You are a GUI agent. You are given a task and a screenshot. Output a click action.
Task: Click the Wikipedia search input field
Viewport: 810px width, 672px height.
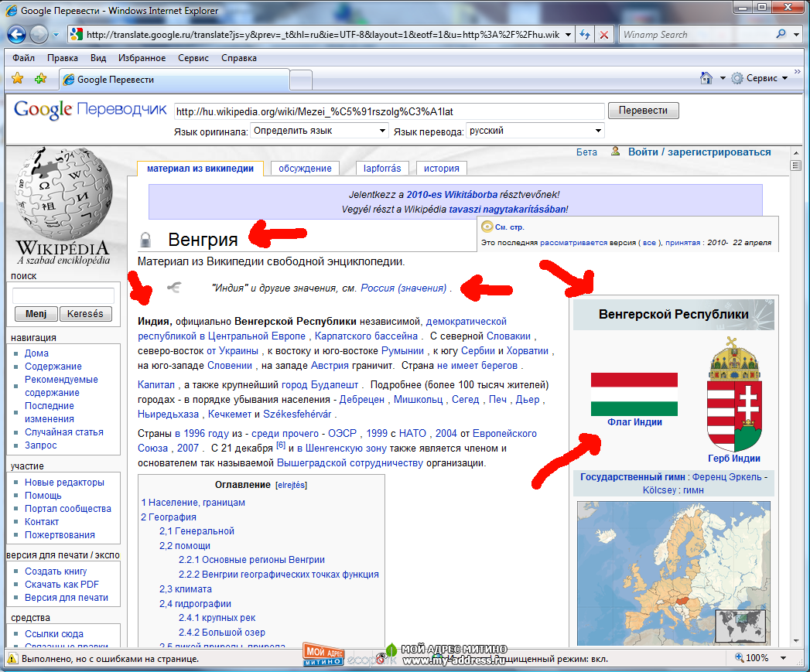(x=63, y=295)
